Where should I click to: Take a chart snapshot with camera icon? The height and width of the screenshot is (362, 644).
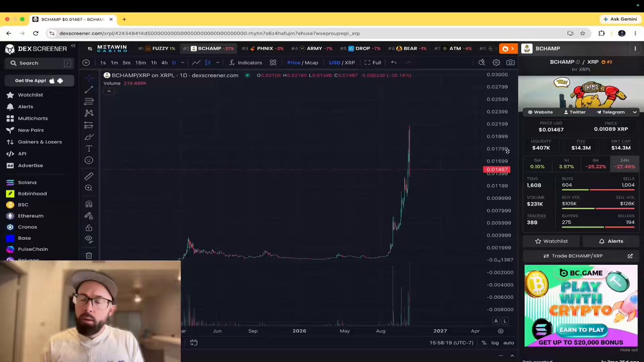click(510, 63)
